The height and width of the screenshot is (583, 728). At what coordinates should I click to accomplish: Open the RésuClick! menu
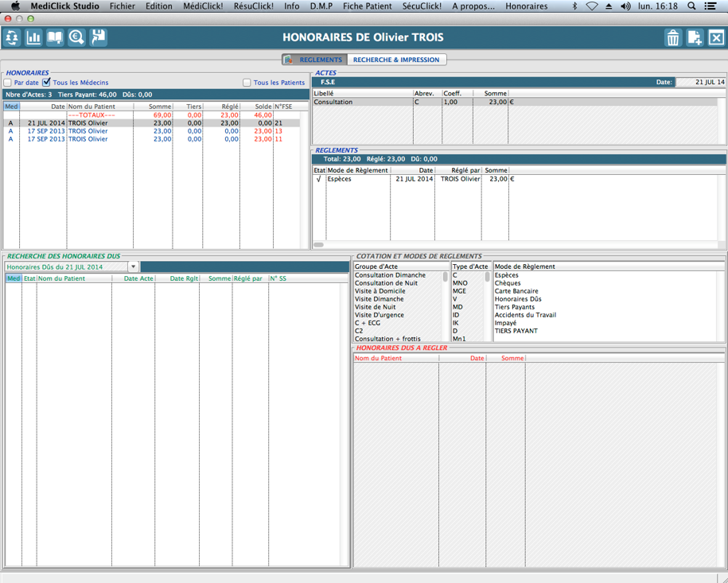[253, 6]
